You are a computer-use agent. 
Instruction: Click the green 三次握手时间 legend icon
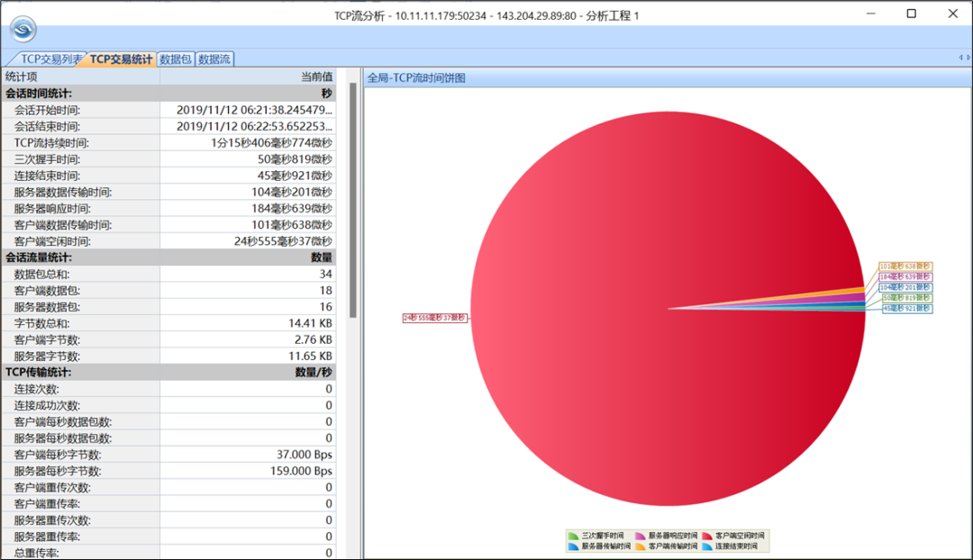pos(573,536)
